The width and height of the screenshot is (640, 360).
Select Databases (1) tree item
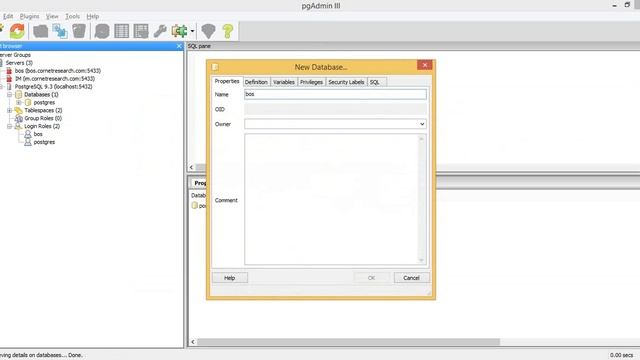tap(41, 94)
